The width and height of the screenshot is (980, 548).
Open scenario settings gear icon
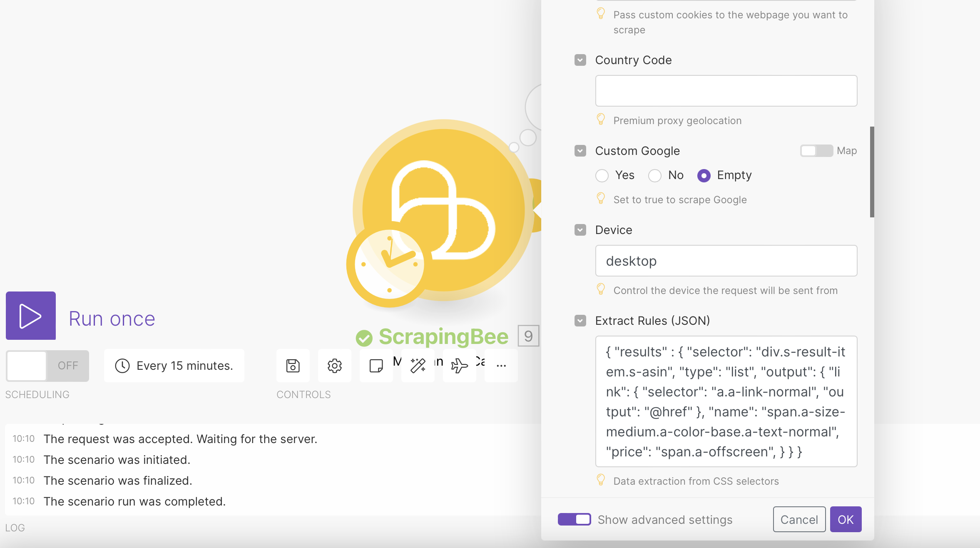(x=335, y=366)
